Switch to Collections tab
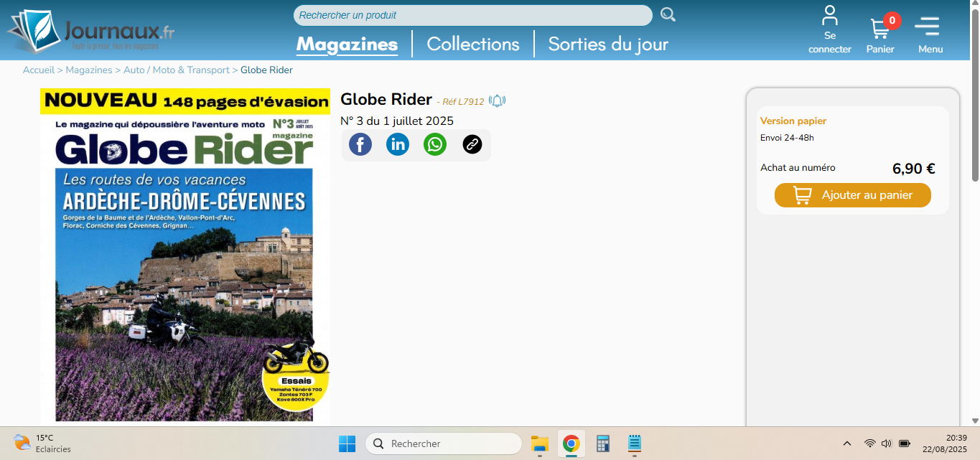This screenshot has width=980, height=460. pos(472,44)
